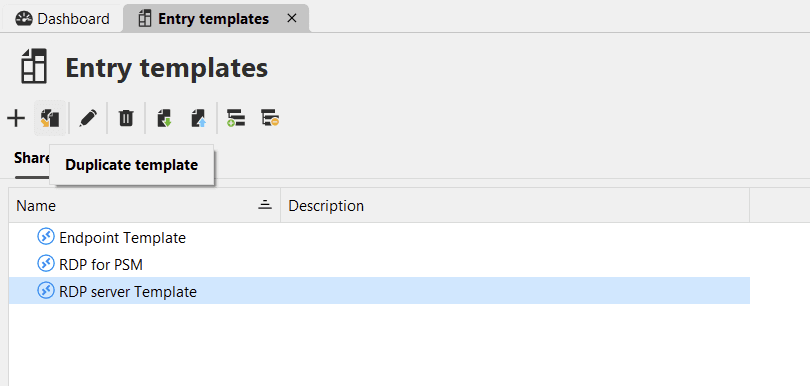
Task: Export template using blue arrow icon
Action: point(199,118)
